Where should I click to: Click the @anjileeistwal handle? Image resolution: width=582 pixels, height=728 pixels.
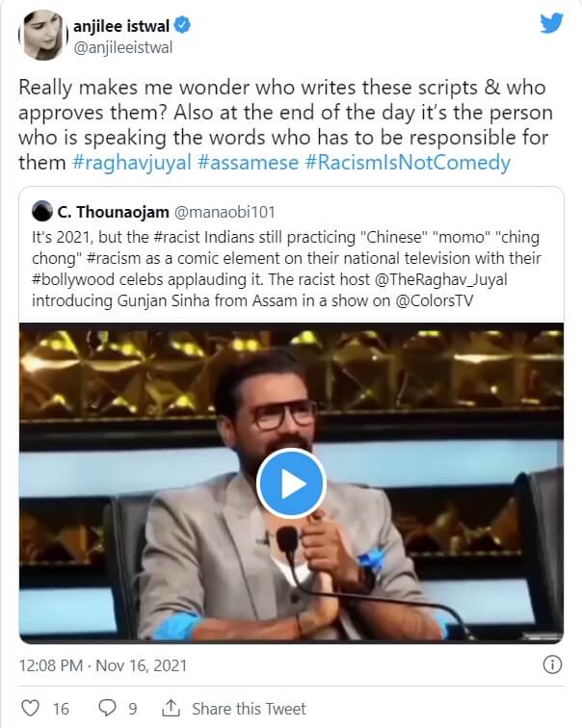pyautogui.click(x=117, y=47)
